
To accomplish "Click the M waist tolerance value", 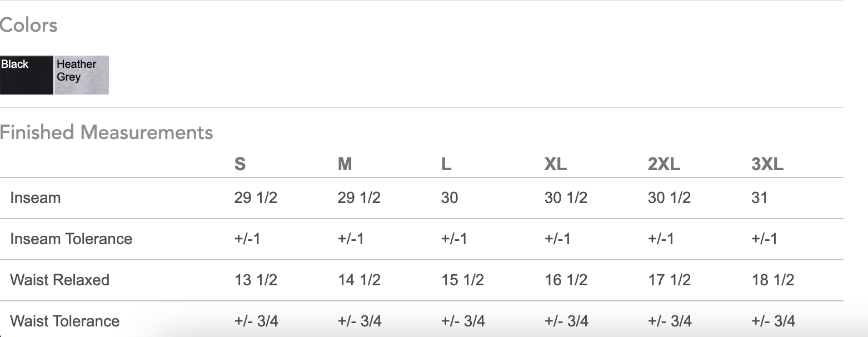I will click(360, 321).
